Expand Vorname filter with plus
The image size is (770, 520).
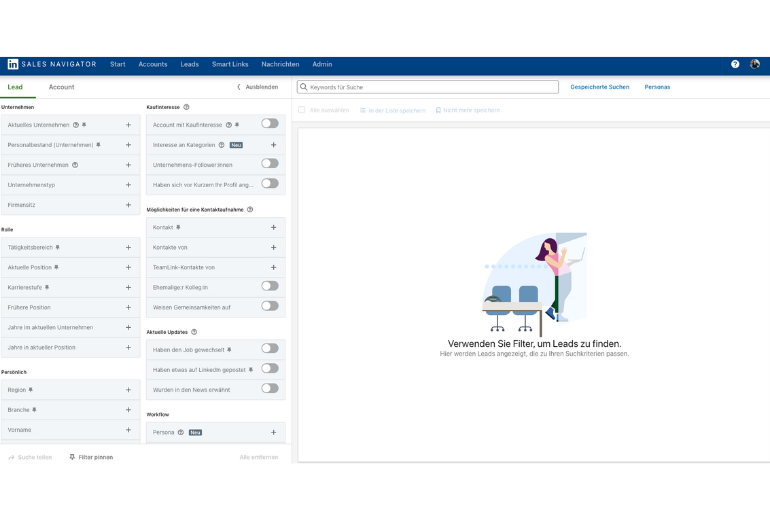(x=128, y=430)
